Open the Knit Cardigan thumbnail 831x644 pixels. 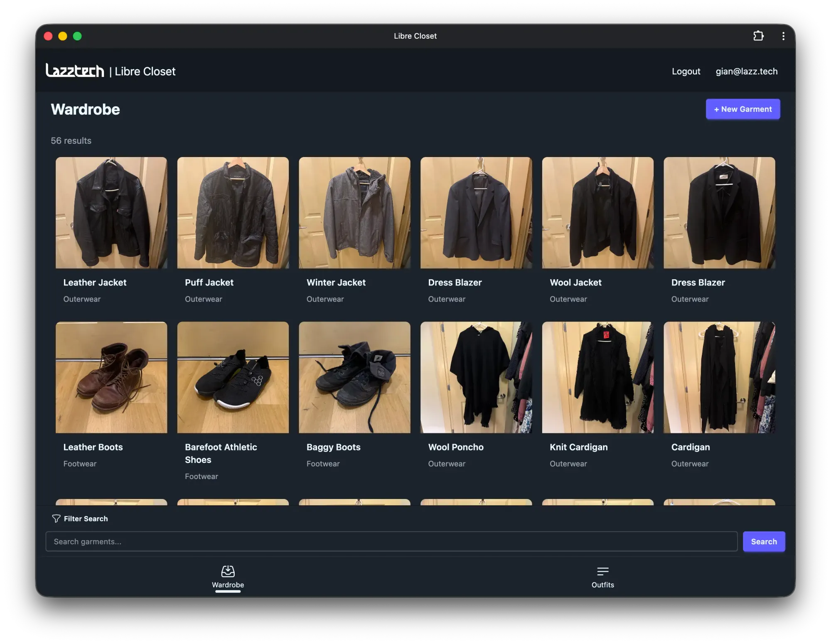(597, 378)
